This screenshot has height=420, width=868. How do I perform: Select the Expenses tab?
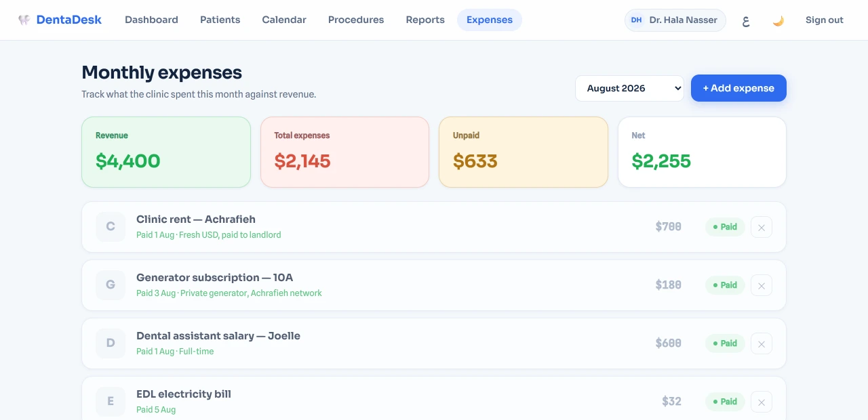pos(490,20)
